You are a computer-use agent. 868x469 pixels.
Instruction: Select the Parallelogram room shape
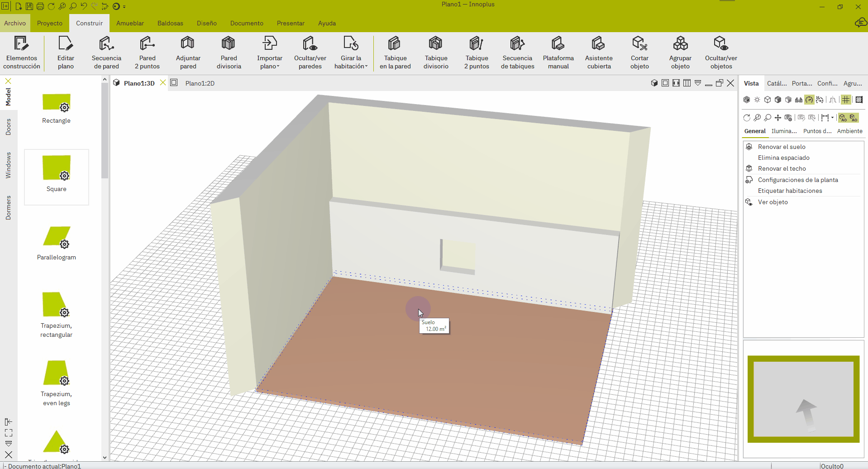57,244
